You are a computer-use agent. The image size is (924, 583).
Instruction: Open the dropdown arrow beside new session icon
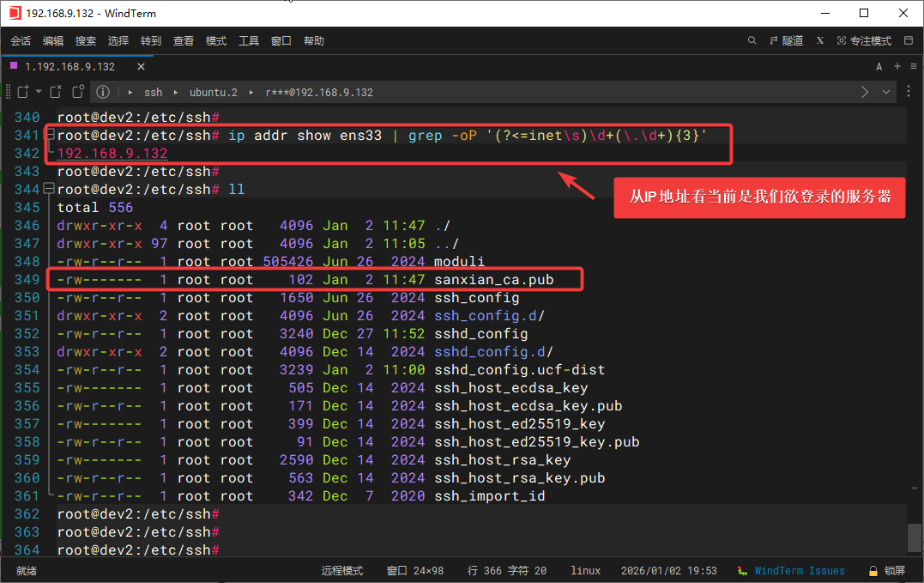[37, 92]
